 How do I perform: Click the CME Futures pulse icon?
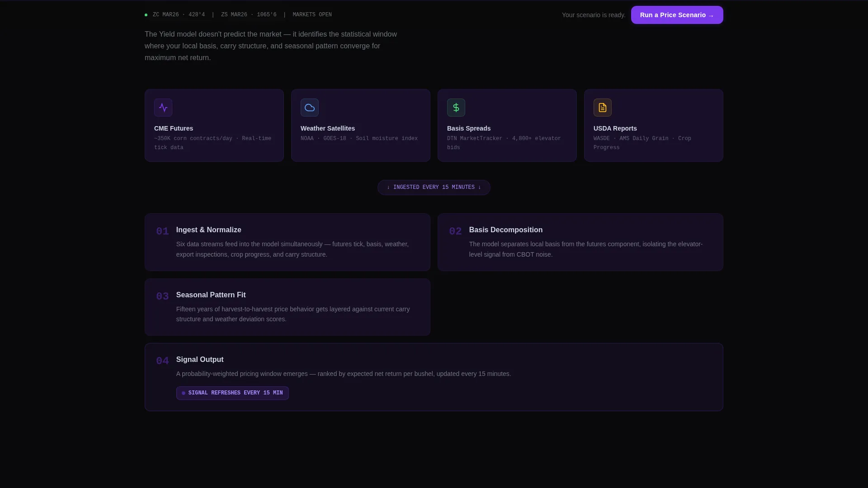(163, 108)
